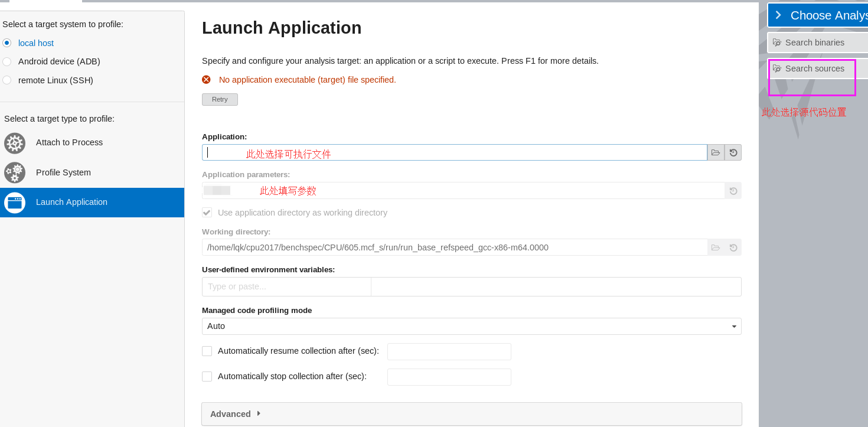Click the Retry button
Screen dimensions: 868x427
[x=220, y=99]
